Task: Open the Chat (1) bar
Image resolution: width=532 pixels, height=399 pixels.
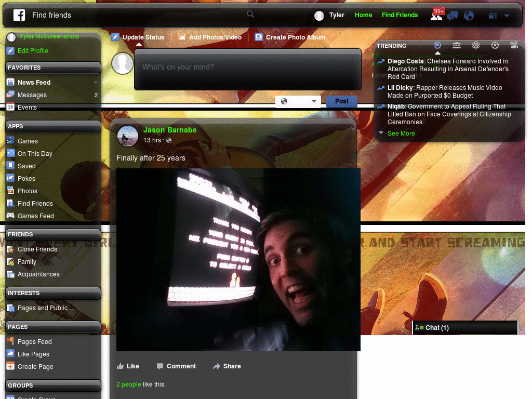Action: tap(465, 327)
